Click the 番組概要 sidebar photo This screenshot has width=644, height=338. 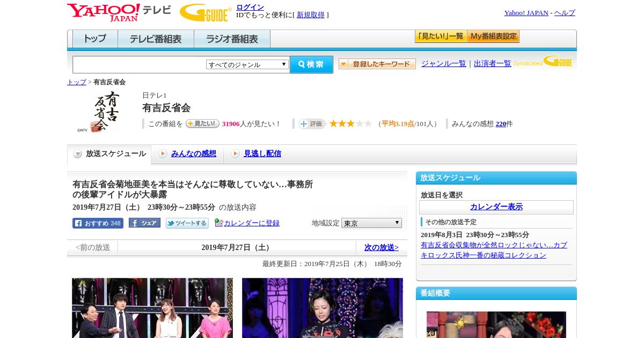click(x=496, y=325)
